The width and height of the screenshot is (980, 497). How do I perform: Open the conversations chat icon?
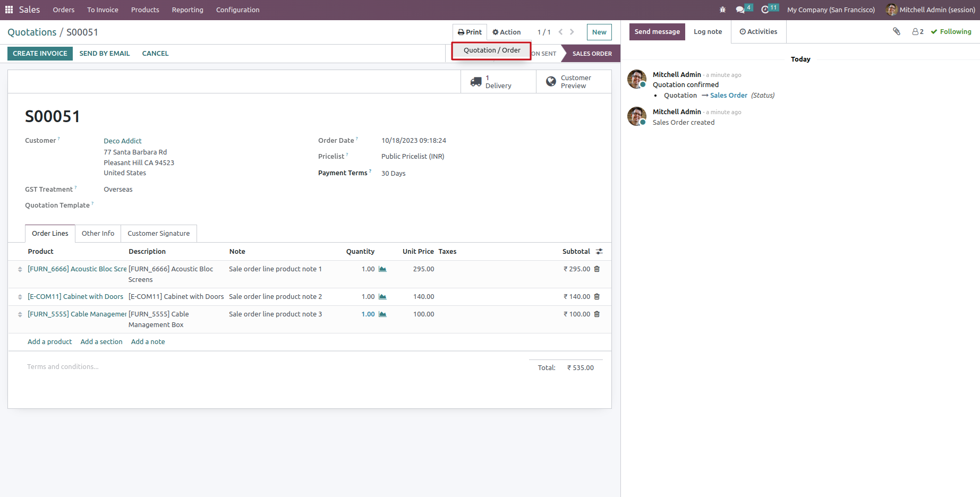coord(740,10)
